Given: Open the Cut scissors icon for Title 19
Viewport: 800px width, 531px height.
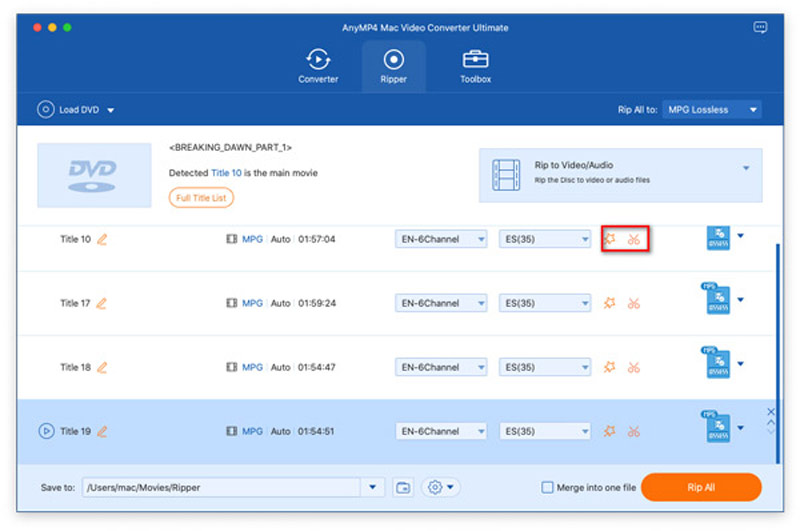Looking at the screenshot, I should click(x=634, y=432).
